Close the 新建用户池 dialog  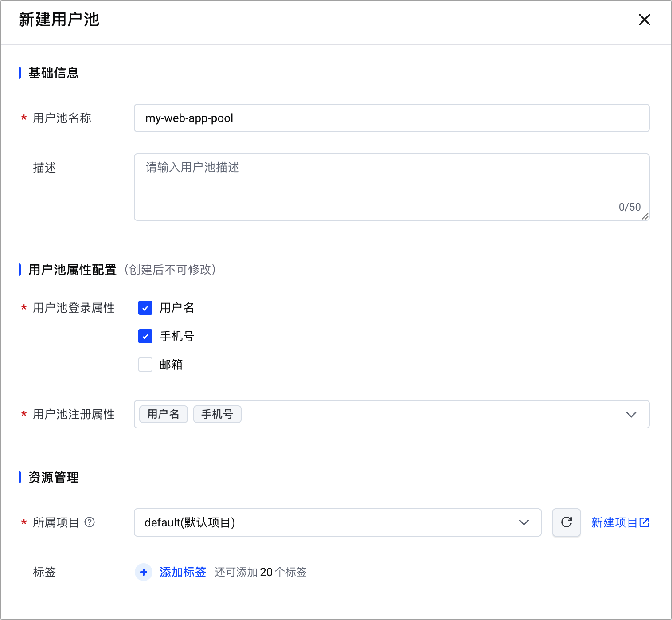click(x=644, y=20)
